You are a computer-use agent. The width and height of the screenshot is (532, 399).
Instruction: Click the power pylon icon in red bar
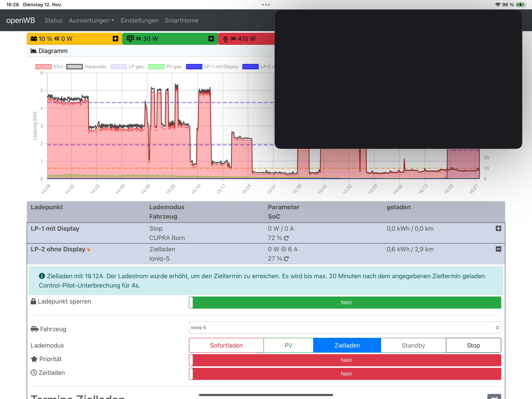(x=225, y=39)
